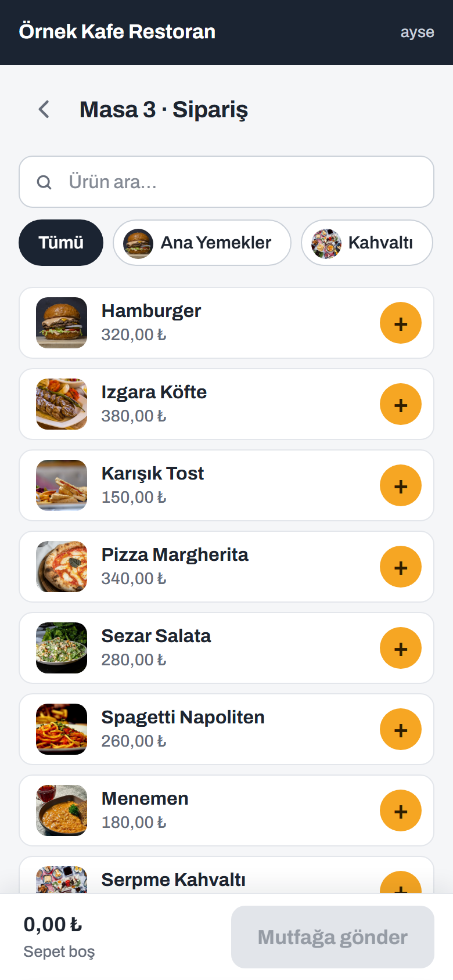Screen dimensions: 453x980
Task: Go back with the left chevron arrow
Action: pyautogui.click(x=44, y=109)
